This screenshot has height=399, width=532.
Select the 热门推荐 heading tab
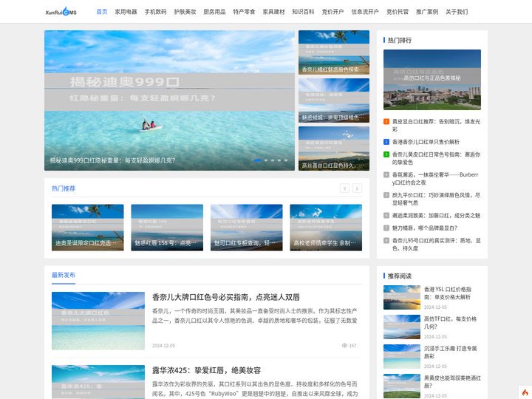[64, 188]
